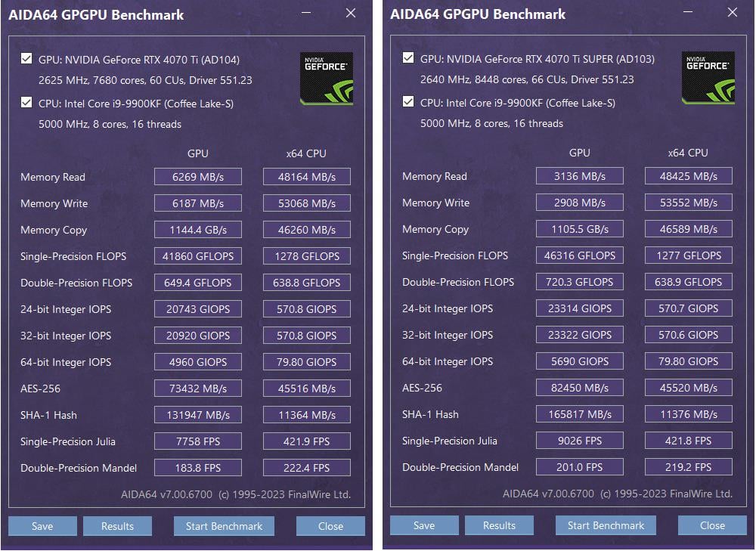
Task: Close the RTX 4070 Ti SUPER window with X
Action: tap(732, 12)
